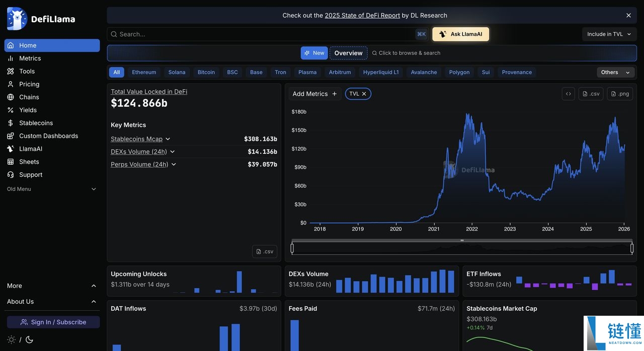Open the Pricing page

pos(52,84)
